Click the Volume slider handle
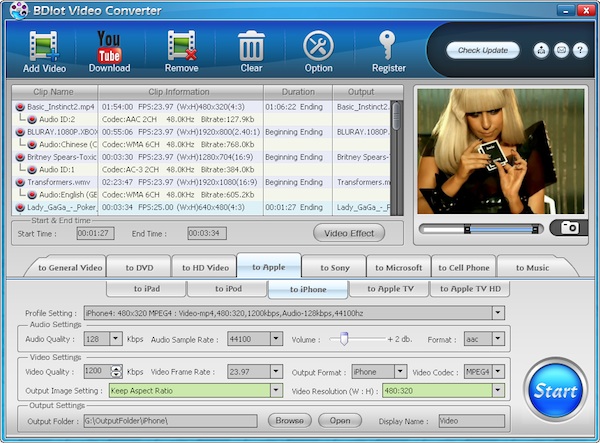This screenshot has height=443, width=600. (344, 339)
